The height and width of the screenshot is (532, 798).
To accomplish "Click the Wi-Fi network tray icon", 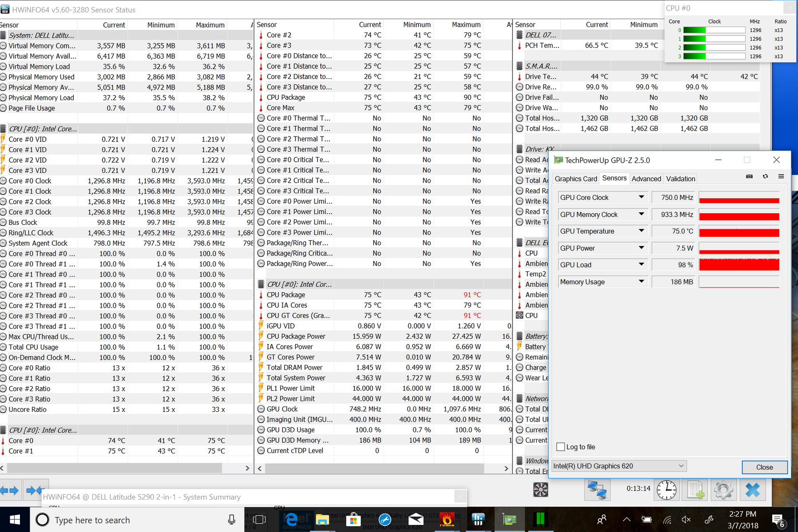I will click(x=667, y=520).
